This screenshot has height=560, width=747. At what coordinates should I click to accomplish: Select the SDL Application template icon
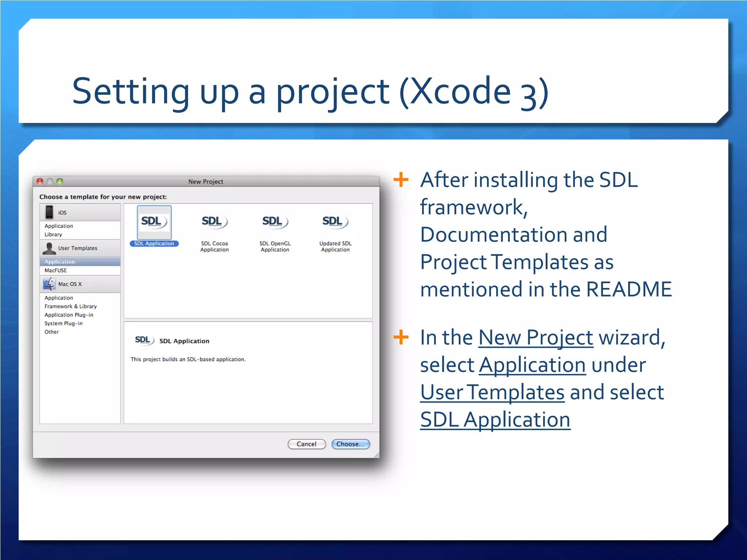coord(154,222)
